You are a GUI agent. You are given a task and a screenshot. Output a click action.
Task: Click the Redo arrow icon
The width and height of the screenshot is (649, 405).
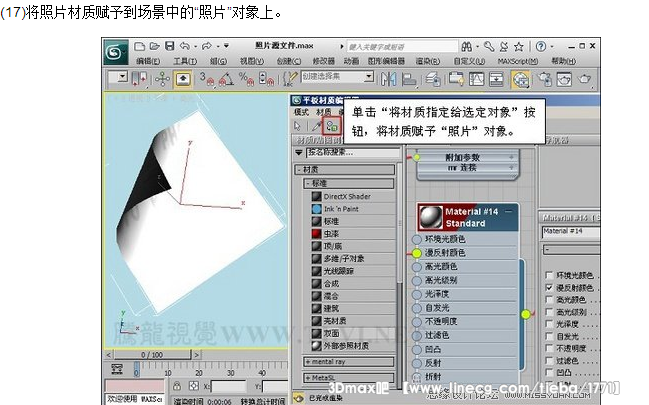207,46
